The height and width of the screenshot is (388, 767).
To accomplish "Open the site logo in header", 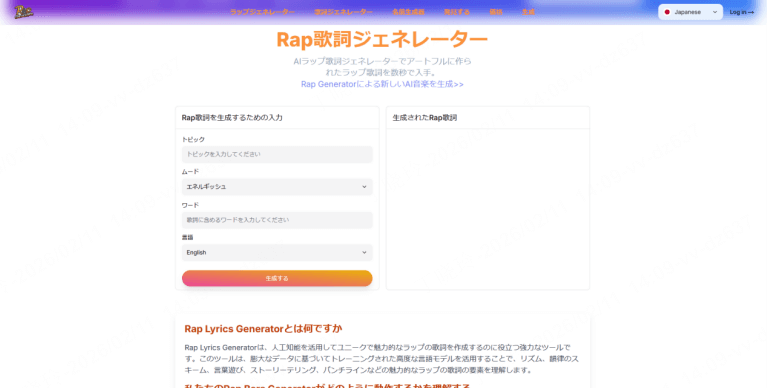I will pyautogui.click(x=23, y=12).
